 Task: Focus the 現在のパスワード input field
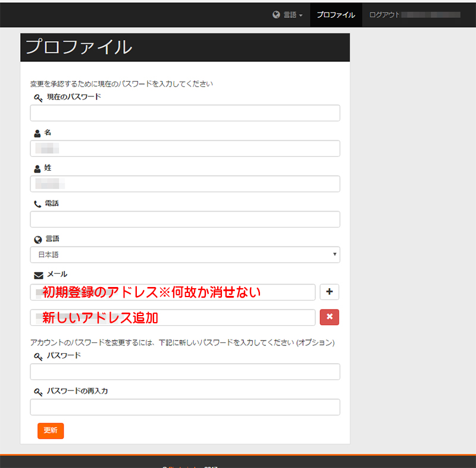[x=184, y=113]
